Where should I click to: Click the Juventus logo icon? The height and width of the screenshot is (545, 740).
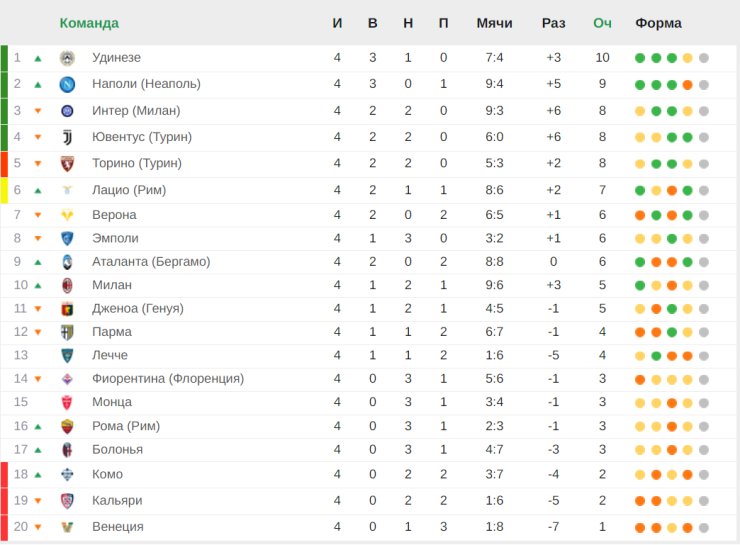point(67,137)
